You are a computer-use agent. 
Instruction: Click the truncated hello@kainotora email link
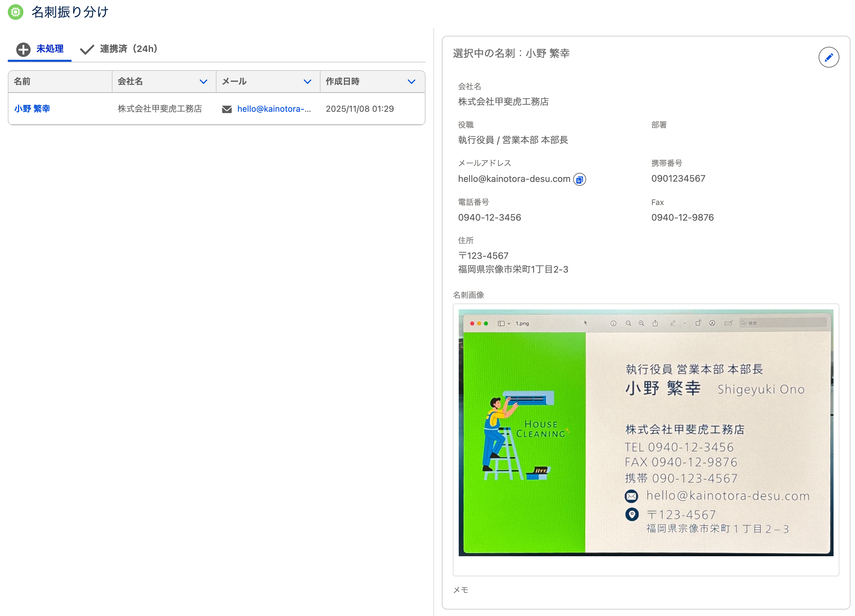[274, 109]
